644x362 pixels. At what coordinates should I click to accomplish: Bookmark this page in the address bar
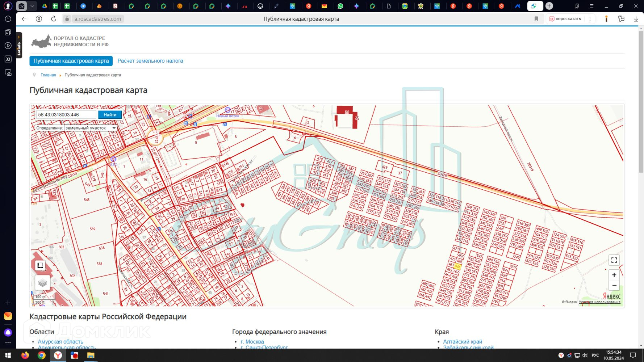(536, 19)
